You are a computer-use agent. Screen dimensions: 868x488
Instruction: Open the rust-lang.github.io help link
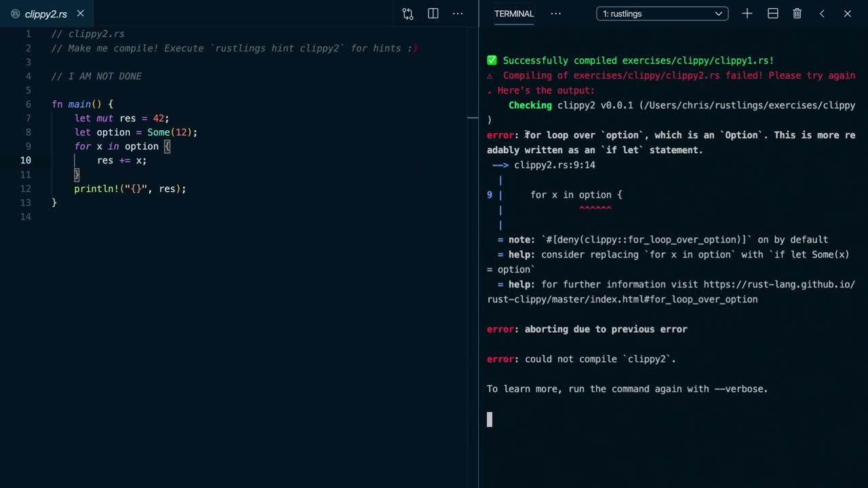point(778,285)
